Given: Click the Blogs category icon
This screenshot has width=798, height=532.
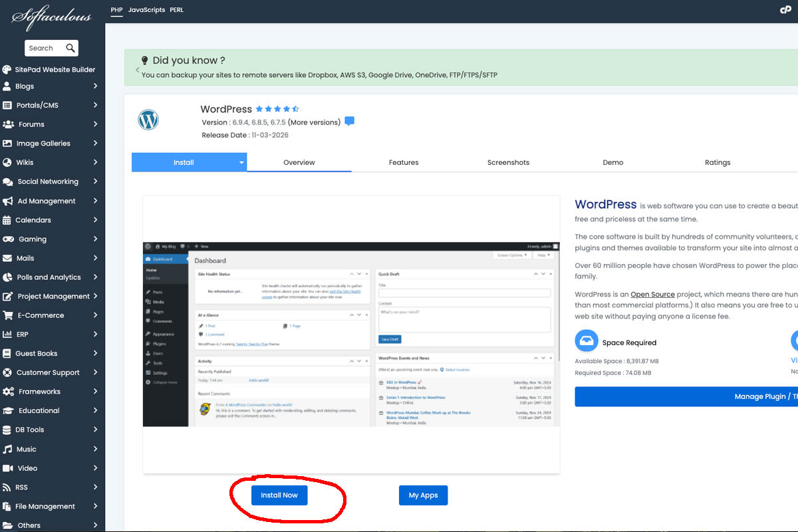Looking at the screenshot, I should click(7, 86).
